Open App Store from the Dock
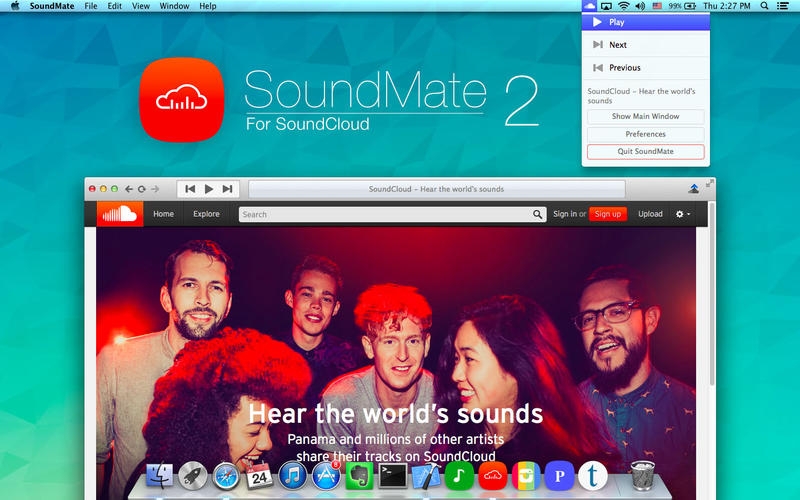 pyautogui.click(x=326, y=476)
